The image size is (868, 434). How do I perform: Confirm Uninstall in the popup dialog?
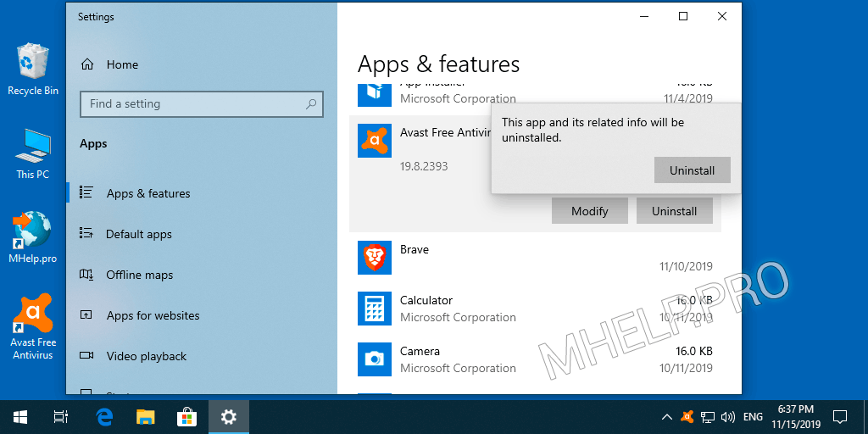tap(692, 170)
